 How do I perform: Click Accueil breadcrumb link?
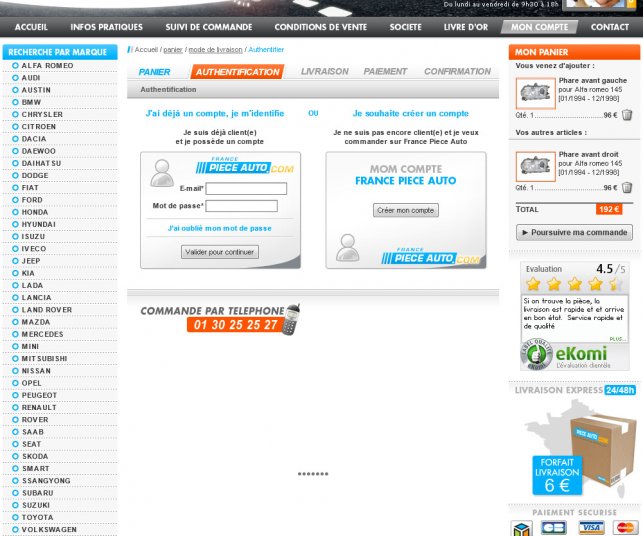point(146,50)
